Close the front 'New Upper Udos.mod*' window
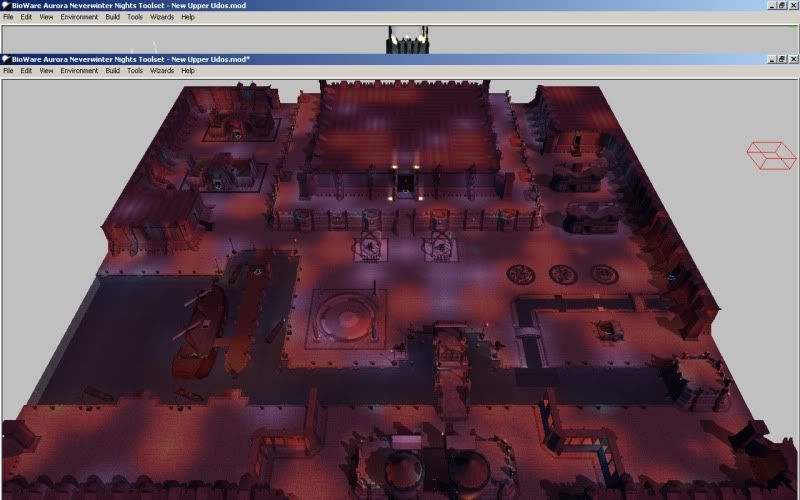The height and width of the screenshot is (500, 800). (793, 59)
